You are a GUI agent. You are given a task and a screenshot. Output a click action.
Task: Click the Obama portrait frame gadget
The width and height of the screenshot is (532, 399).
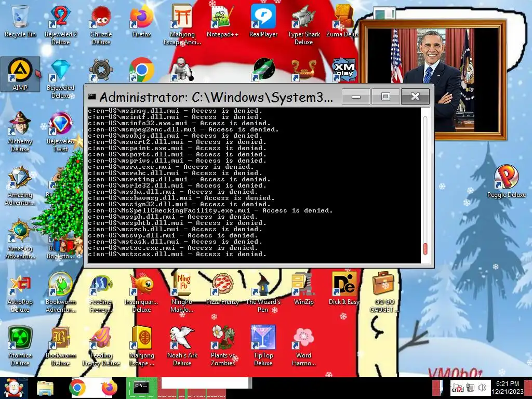(x=433, y=81)
